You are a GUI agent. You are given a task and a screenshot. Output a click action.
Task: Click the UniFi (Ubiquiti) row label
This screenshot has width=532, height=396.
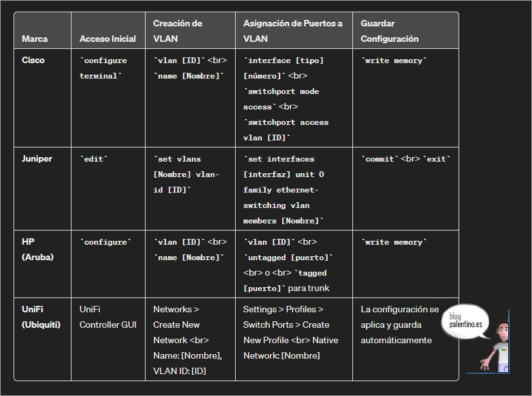click(41, 317)
